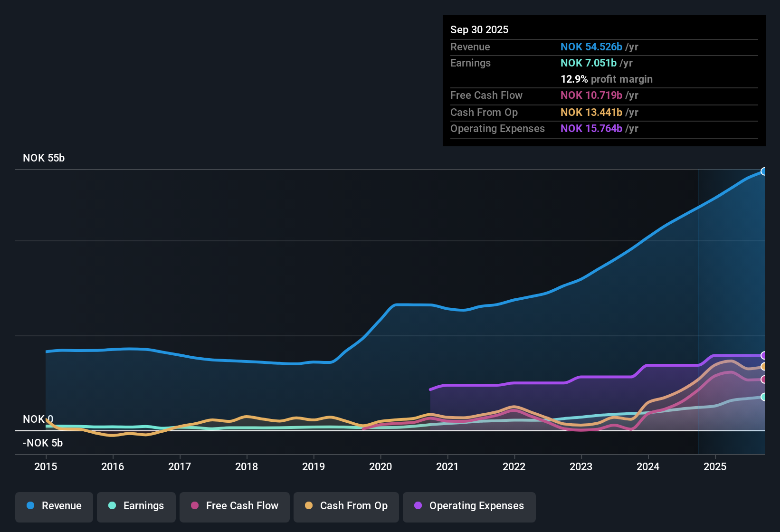Click the NOK 7.051b earnings value
Viewport: 780px width, 532px height.
pos(589,63)
